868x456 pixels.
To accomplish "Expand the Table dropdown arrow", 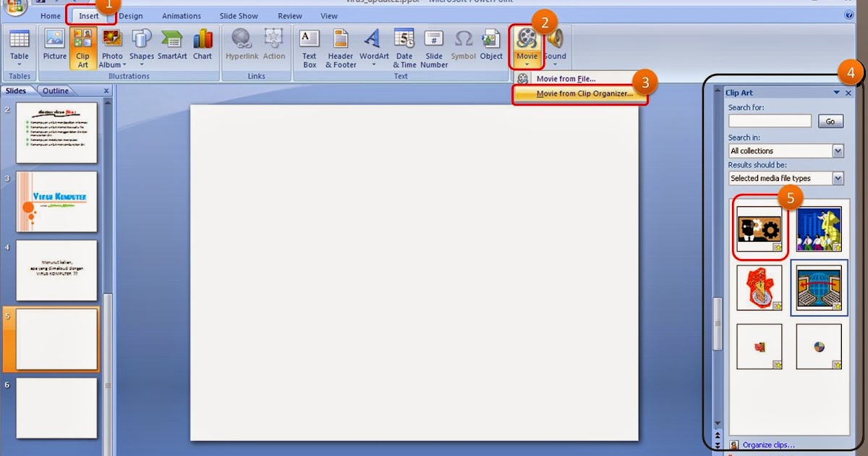I will pyautogui.click(x=20, y=64).
